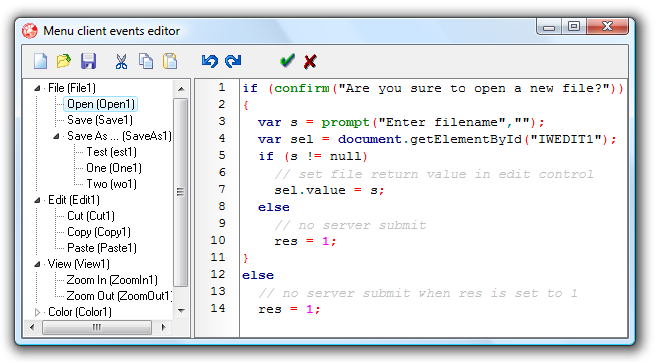
Task: Click the 'else' keyword on line 12
Action: tap(258, 276)
